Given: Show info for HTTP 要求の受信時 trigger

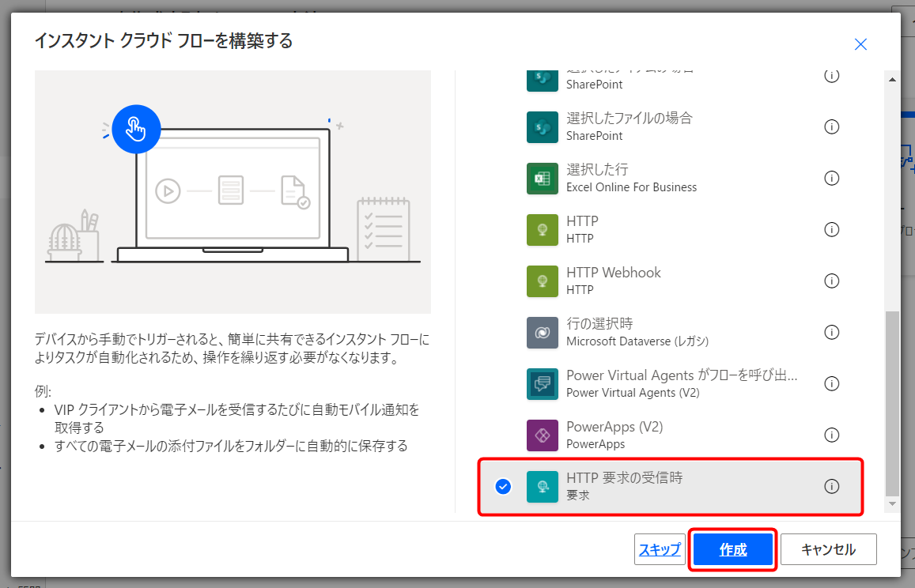Looking at the screenshot, I should coord(831,486).
